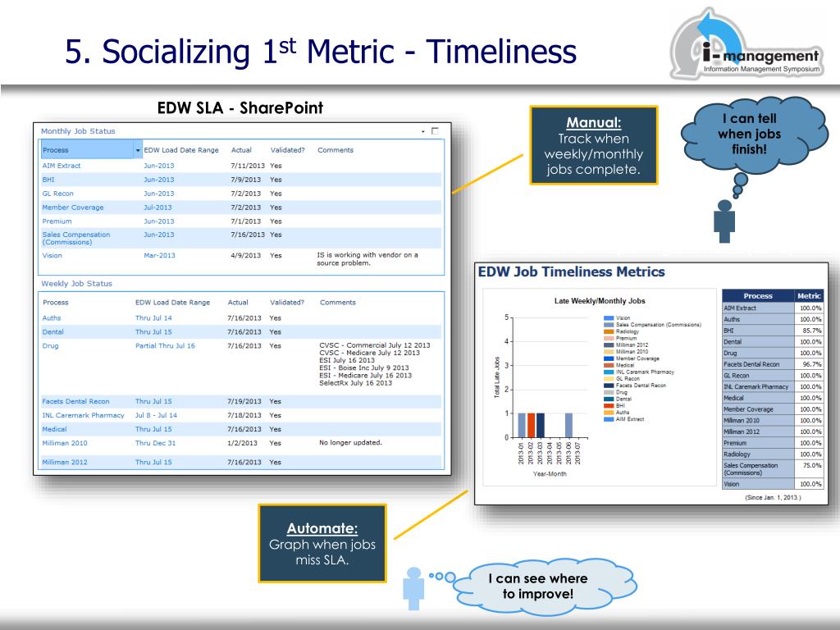This screenshot has width=840, height=630.
Task: Open the Auths weekly process link
Action: [x=52, y=318]
